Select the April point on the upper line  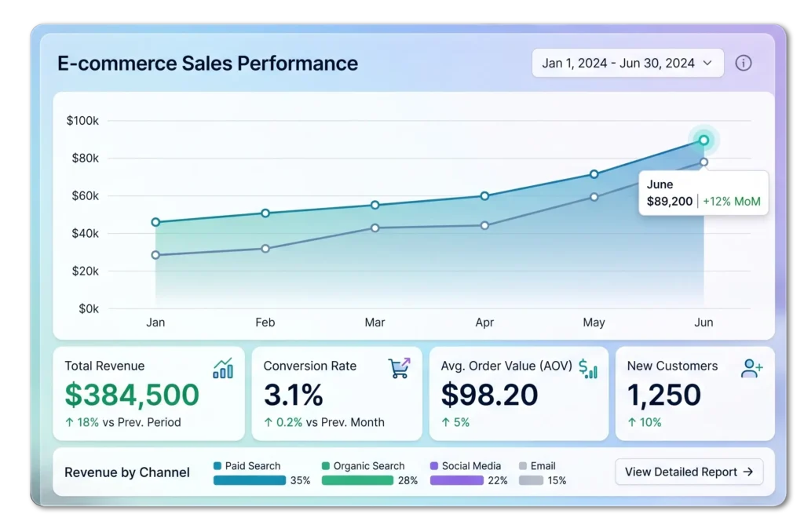coord(484,196)
